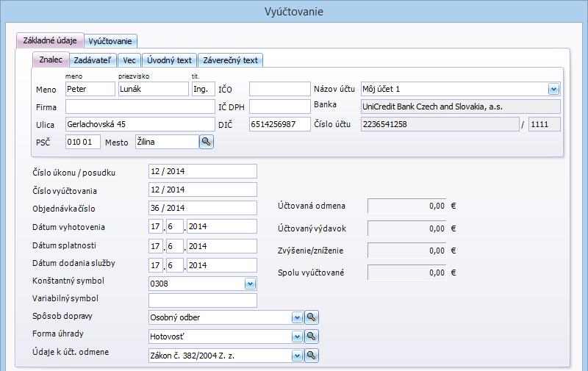This screenshot has width=588, height=371.
Task: Click the Ulica field with Gerlachovská 45
Action: click(x=140, y=124)
